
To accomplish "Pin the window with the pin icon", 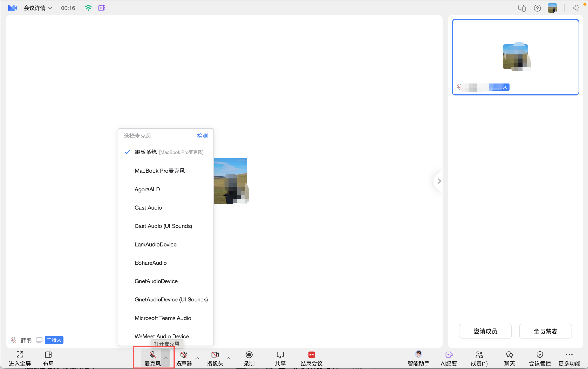I will [x=576, y=8].
